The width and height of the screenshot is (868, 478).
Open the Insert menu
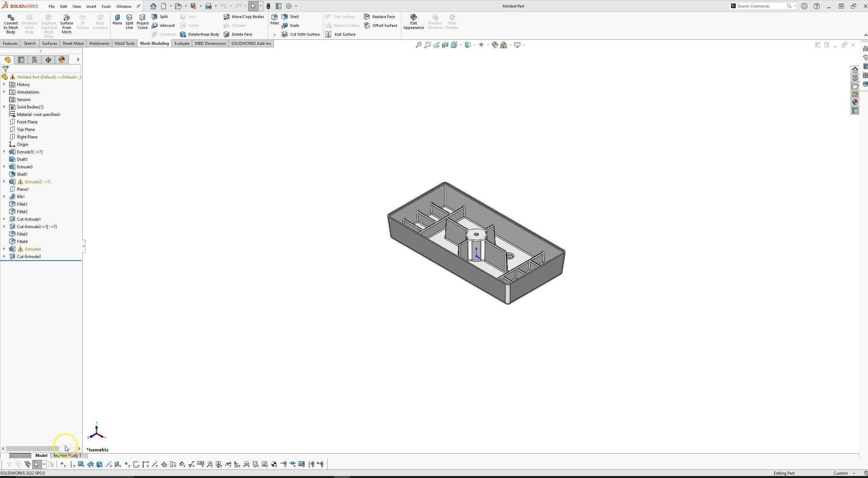point(91,6)
